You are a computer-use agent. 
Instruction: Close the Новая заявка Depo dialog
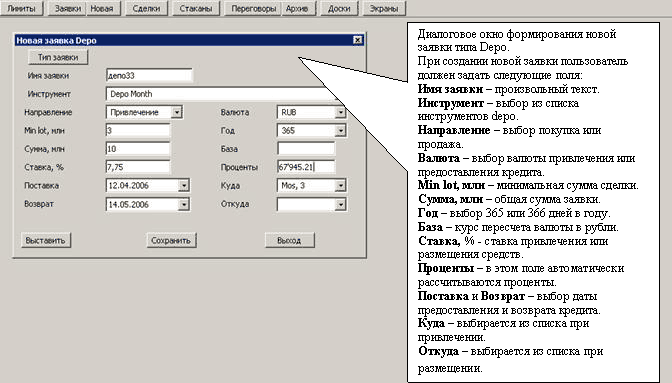[x=357, y=40]
